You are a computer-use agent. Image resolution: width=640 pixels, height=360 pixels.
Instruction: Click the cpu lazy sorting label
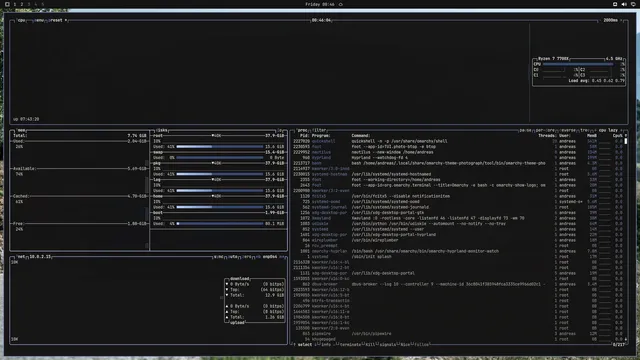tap(608, 130)
